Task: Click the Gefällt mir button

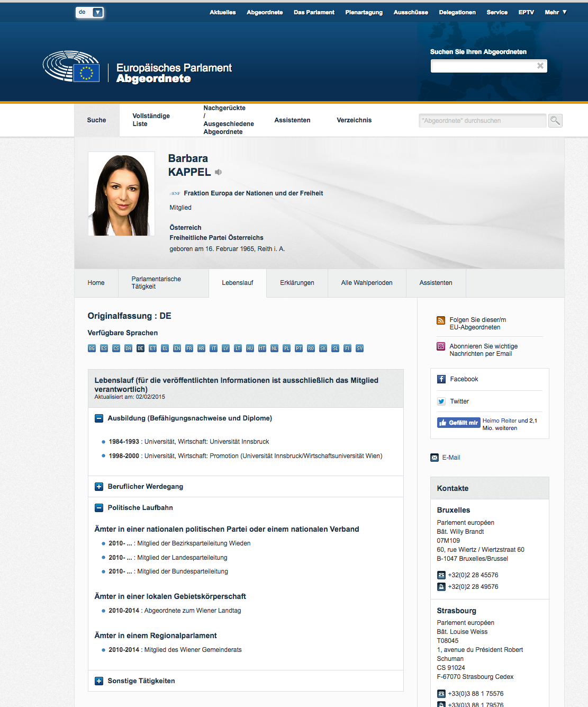Action: [x=458, y=423]
